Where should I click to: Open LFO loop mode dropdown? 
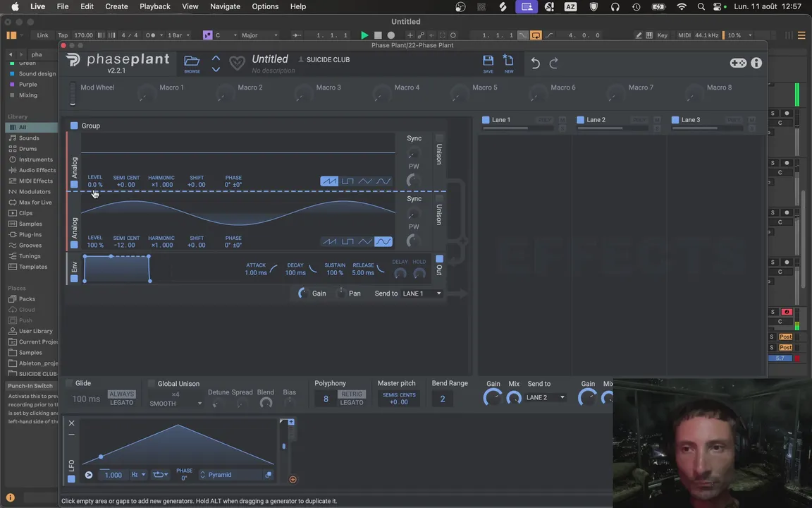pos(159,475)
